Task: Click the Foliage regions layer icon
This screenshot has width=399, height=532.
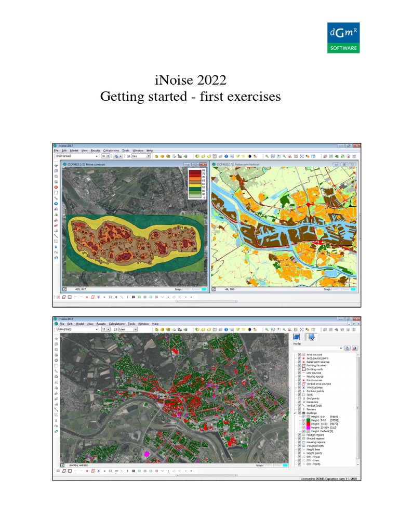Action: 303,434
